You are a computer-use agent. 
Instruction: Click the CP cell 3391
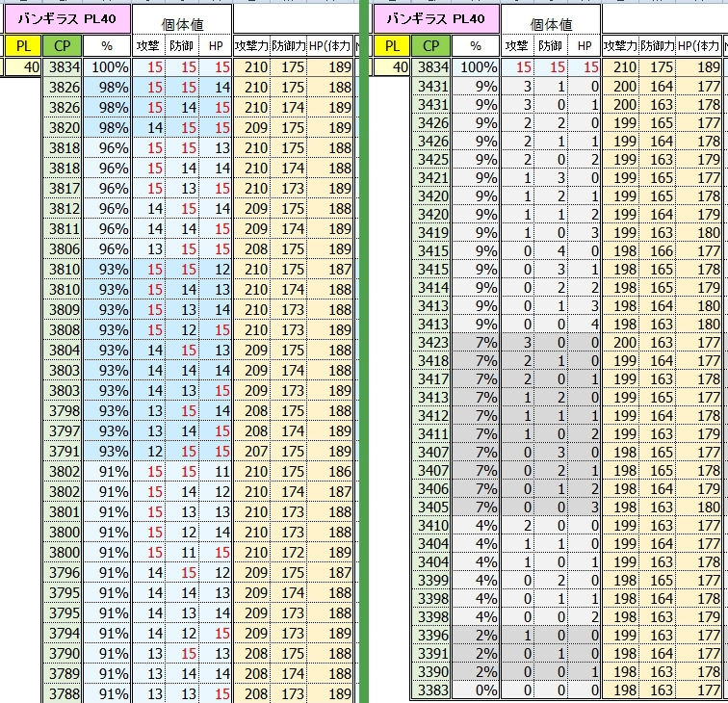(x=431, y=654)
